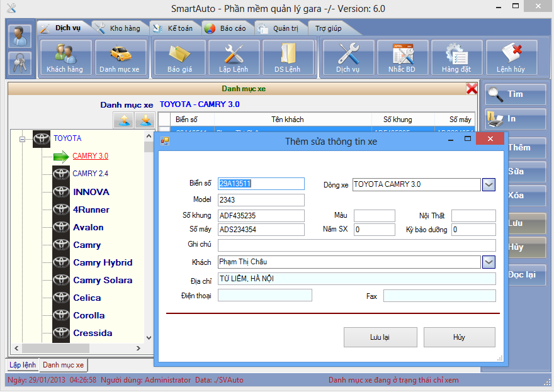This screenshot has width=554, height=392.
Task: Click the move up arrow button
Action: pyautogui.click(x=123, y=120)
